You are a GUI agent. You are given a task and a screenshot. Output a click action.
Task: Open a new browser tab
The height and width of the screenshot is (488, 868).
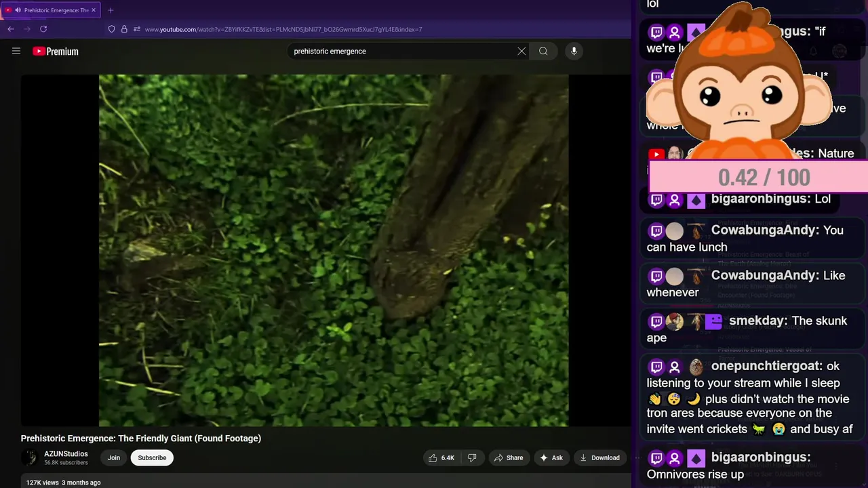[111, 10]
